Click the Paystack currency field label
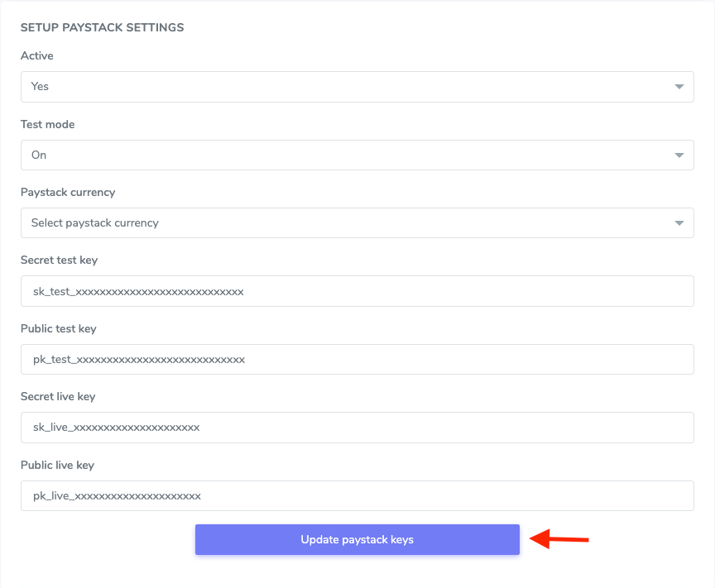715x588 pixels. (x=68, y=192)
